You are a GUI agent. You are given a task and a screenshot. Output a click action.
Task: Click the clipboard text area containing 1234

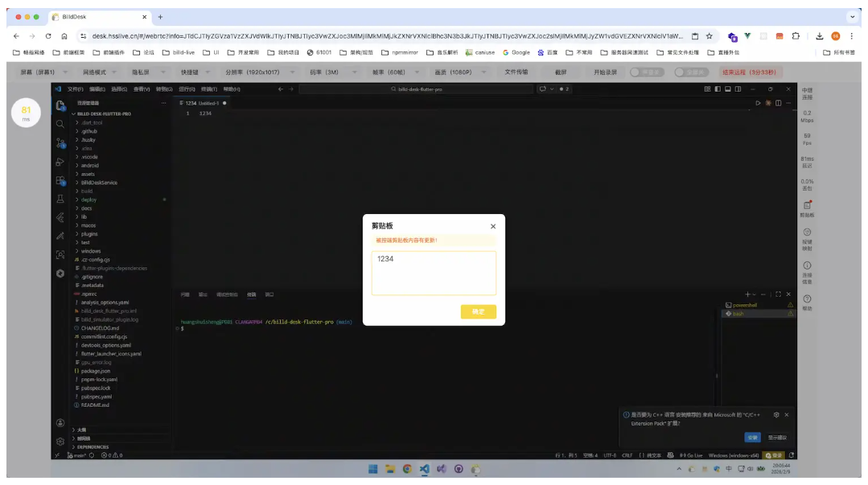(x=434, y=273)
